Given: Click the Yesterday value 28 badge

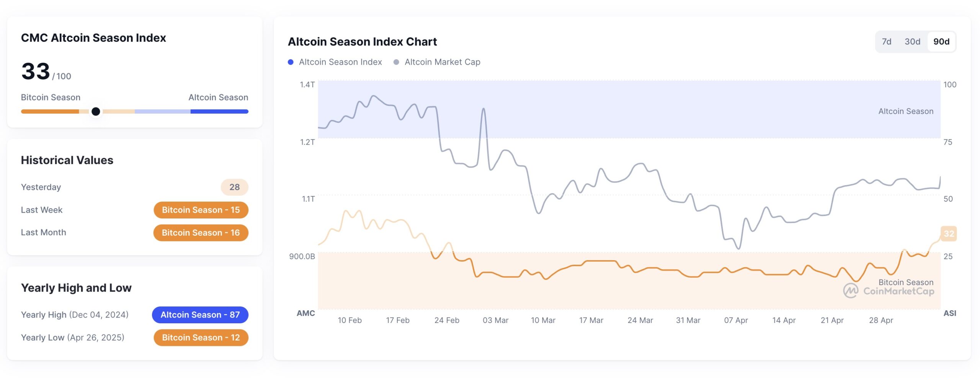Looking at the screenshot, I should (234, 187).
